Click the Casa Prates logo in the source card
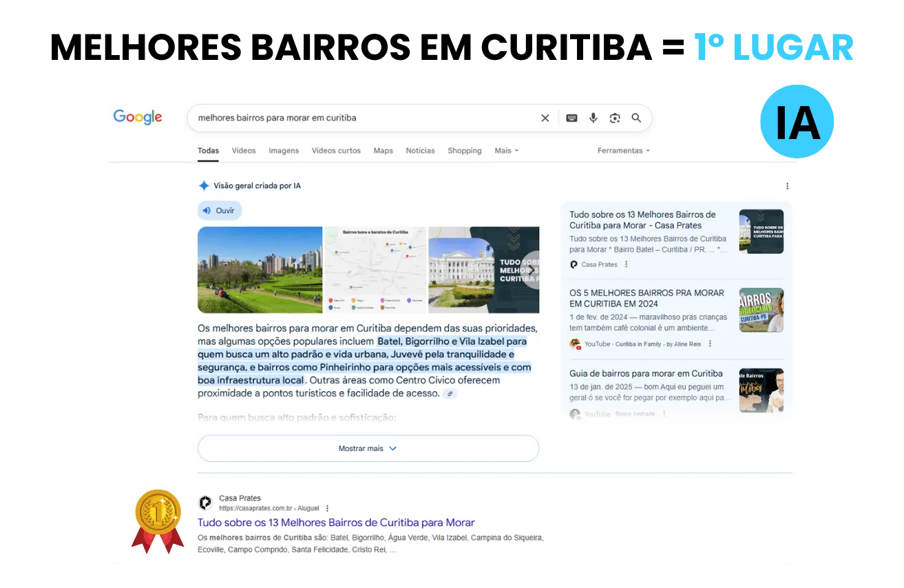The width and height of the screenshot is (904, 588). pos(574,264)
